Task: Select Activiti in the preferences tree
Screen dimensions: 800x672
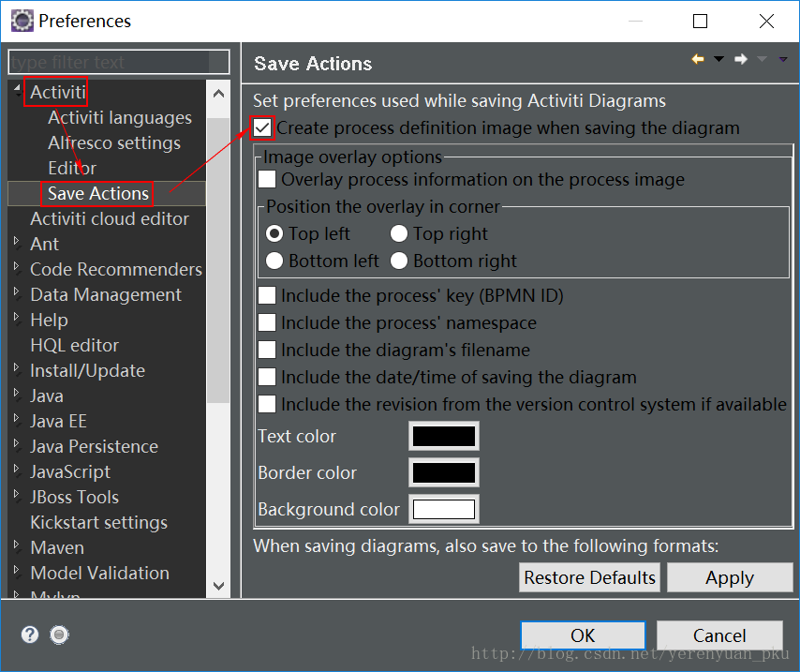Action: pos(58,92)
